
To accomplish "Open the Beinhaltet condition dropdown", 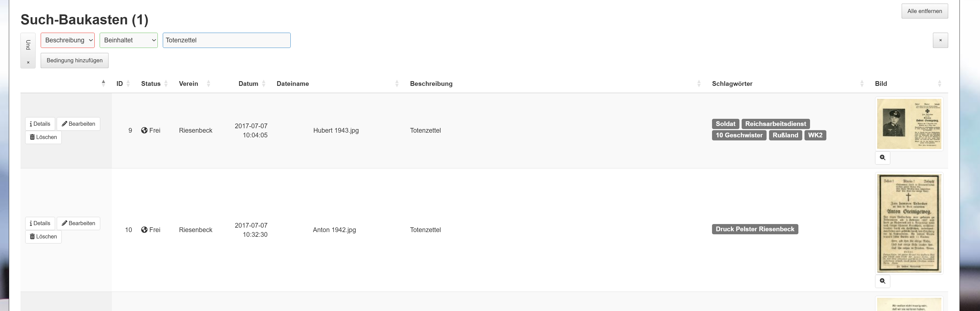I will (128, 40).
